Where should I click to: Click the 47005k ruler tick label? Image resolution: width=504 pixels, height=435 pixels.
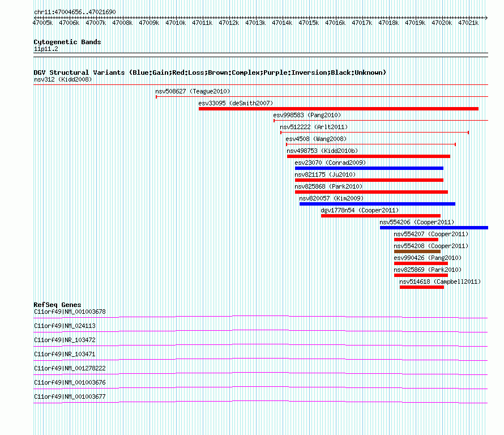click(x=42, y=23)
